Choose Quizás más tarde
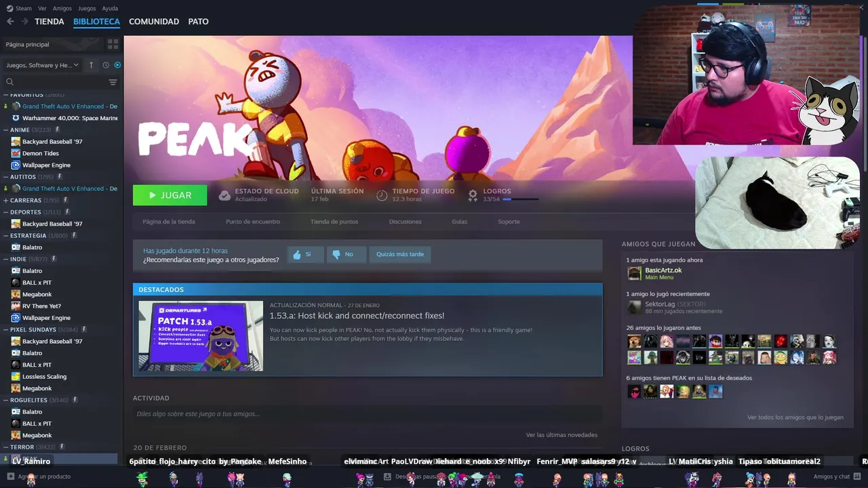Image resolution: width=868 pixels, height=488 pixels. point(400,254)
